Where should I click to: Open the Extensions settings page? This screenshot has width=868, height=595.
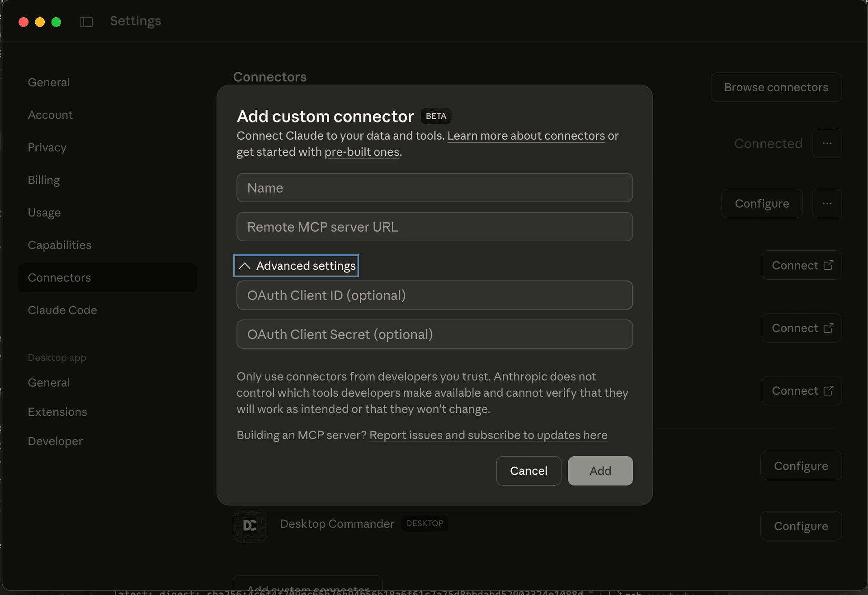pyautogui.click(x=57, y=412)
